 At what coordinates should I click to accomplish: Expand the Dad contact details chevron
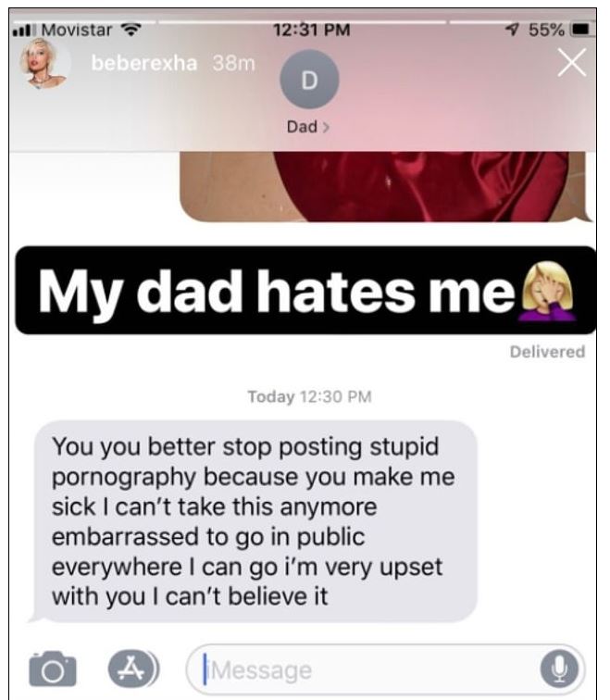[326, 128]
